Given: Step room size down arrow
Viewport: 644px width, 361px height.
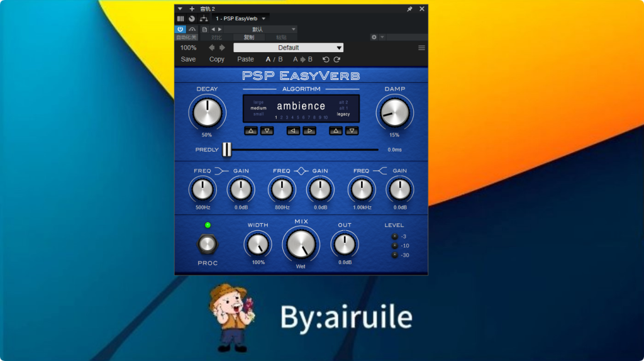Looking at the screenshot, I should pyautogui.click(x=267, y=131).
